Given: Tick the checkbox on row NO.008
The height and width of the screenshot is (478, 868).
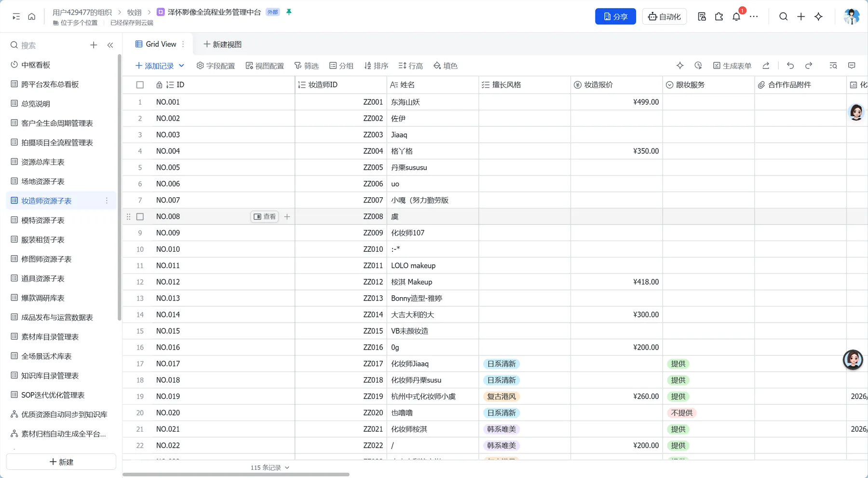Looking at the screenshot, I should [x=140, y=217].
